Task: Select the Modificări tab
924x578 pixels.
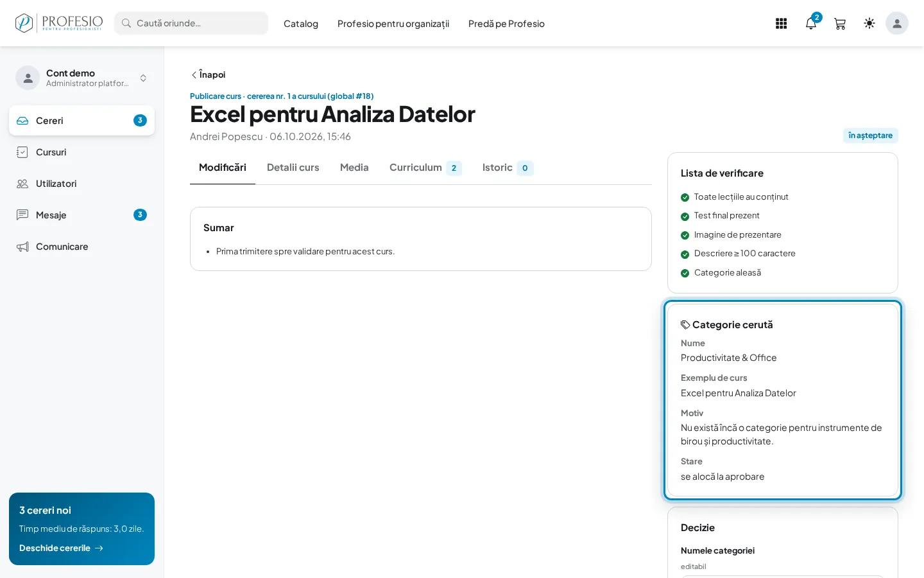Action: (223, 168)
